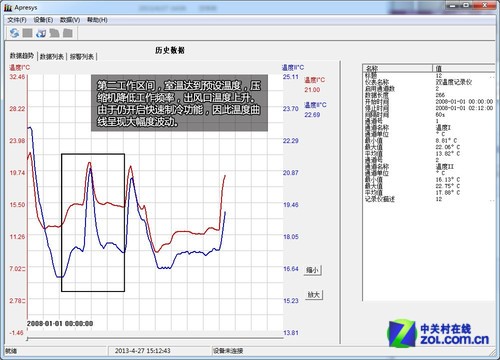500x360 pixels.
Task: Click the gray document copy toolbar icon
Action: point(54,33)
